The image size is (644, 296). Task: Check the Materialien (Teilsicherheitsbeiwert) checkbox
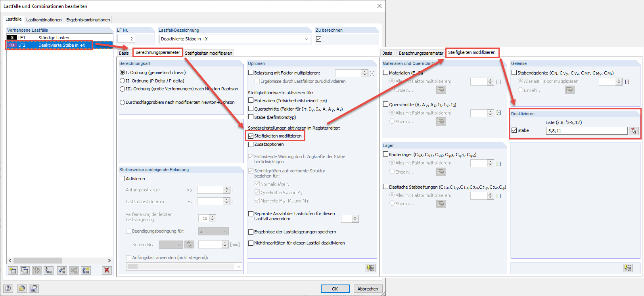click(x=251, y=100)
